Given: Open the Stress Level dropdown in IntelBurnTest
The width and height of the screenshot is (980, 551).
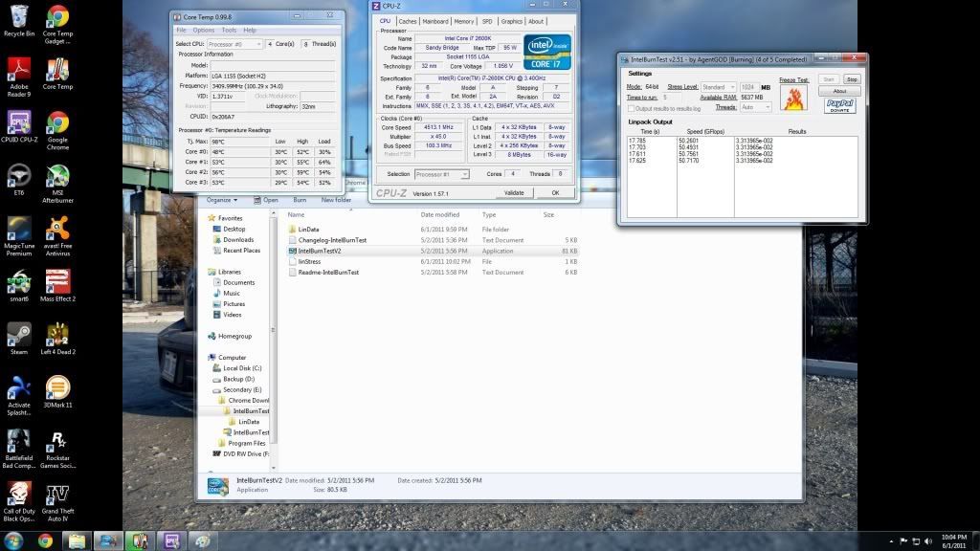Looking at the screenshot, I should 719,87.
